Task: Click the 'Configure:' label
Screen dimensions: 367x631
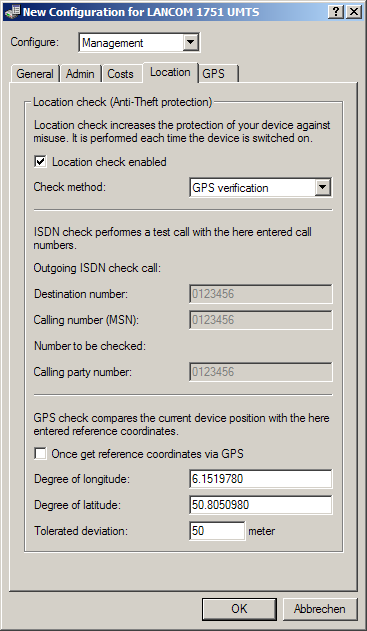Action: click(x=35, y=42)
